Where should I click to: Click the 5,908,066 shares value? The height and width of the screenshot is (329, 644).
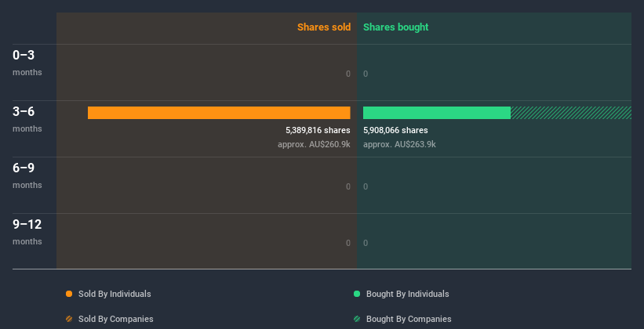pyautogui.click(x=395, y=131)
